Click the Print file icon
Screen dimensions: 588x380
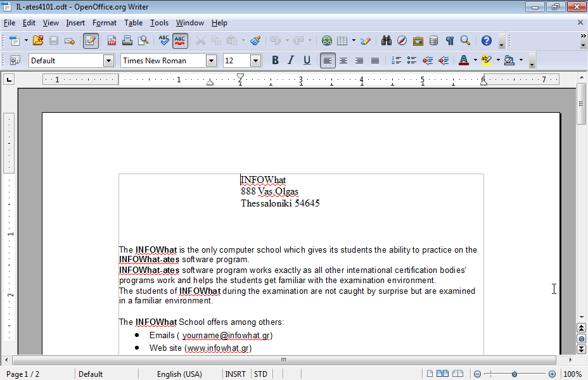click(x=127, y=41)
